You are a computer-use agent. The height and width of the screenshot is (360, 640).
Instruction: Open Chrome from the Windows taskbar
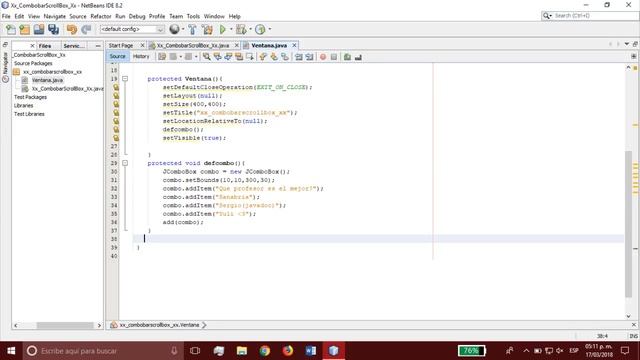(264, 351)
